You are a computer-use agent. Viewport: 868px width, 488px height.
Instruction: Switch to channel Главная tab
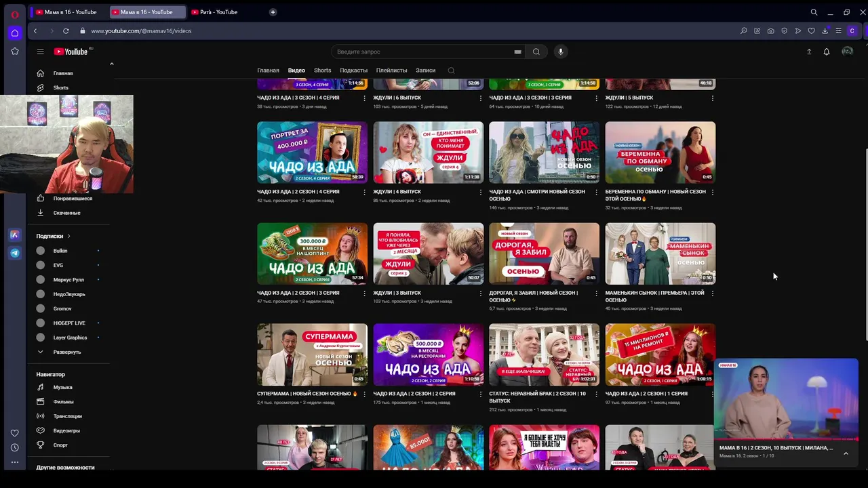coord(268,70)
